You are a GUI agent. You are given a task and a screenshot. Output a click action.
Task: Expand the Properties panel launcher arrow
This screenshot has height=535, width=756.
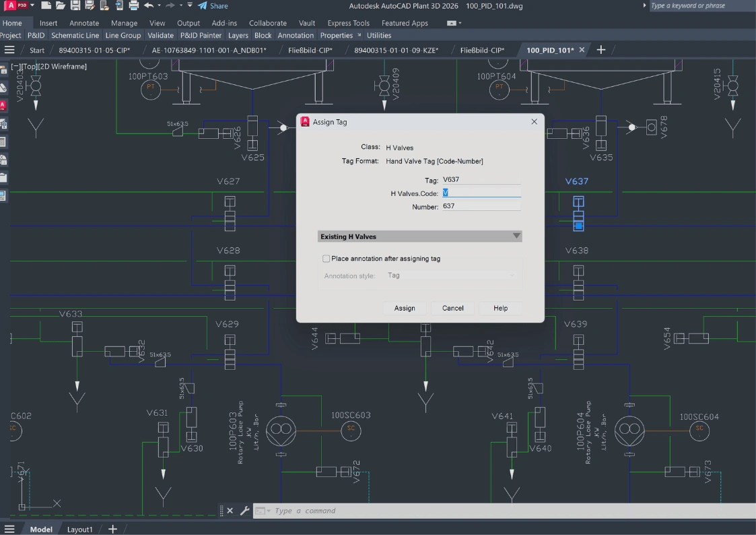tap(359, 35)
